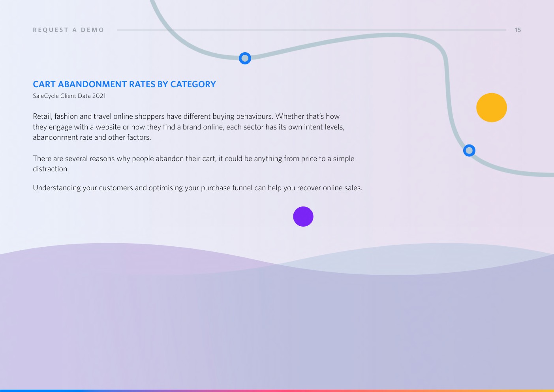Select page number 15 in the header

pyautogui.click(x=518, y=30)
